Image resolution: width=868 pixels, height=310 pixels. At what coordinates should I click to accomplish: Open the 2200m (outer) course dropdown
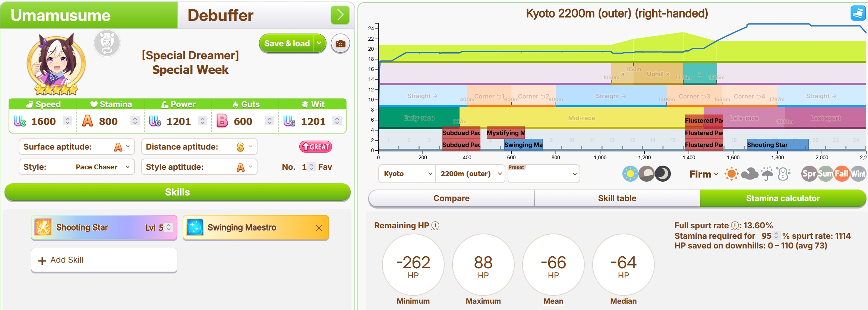470,174
